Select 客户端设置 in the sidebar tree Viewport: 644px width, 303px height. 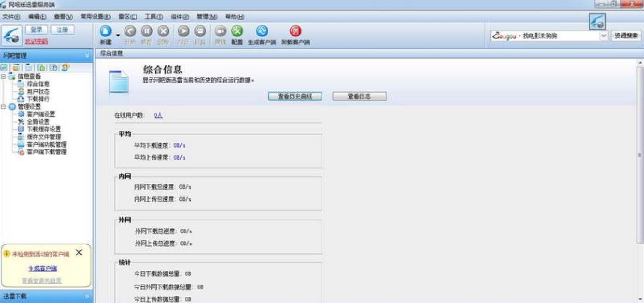41,114
